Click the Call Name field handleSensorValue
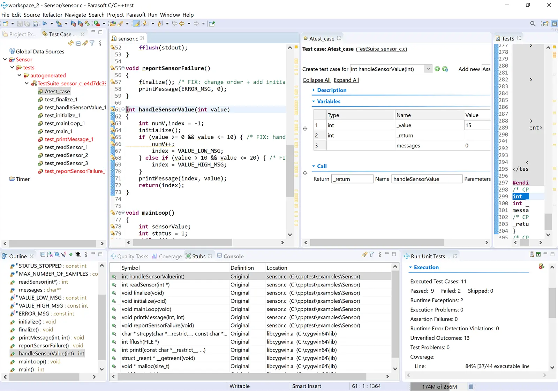 427,179
